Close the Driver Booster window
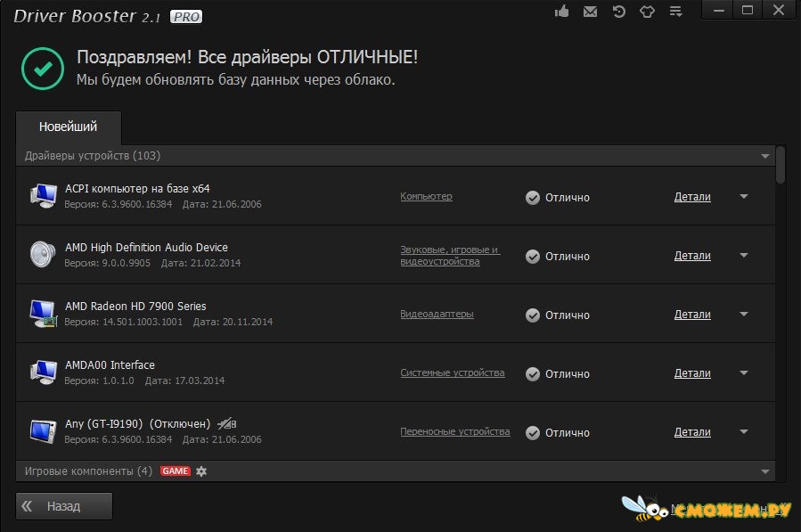Screen dimensions: 801x532 [x=779, y=10]
